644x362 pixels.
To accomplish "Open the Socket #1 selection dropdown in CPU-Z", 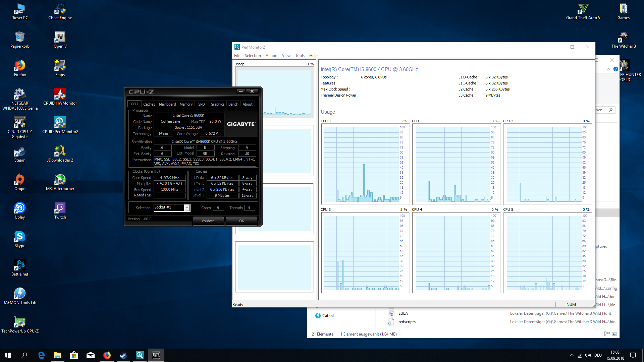I will click(x=187, y=208).
